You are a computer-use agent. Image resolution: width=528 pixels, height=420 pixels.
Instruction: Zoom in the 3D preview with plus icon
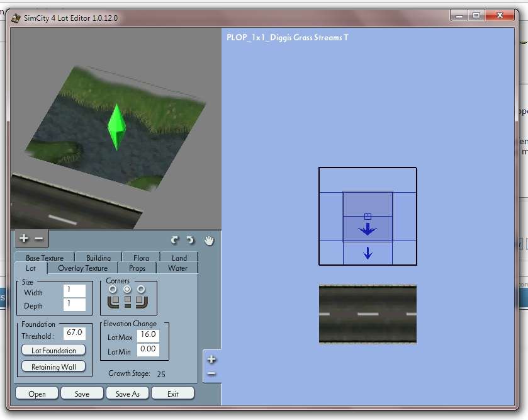click(24, 238)
